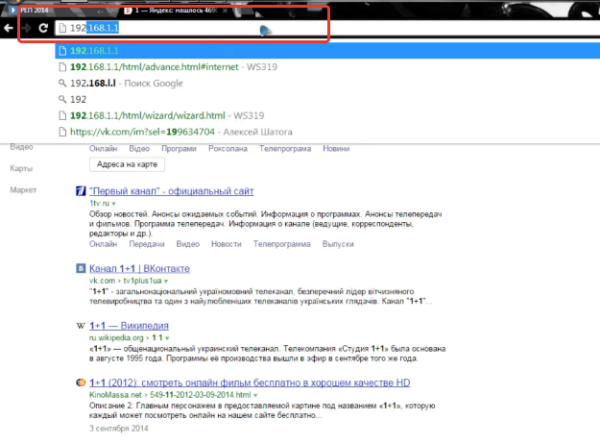The image size is (600, 444).
Task: Click the Відео sublink
Action: [139, 149]
